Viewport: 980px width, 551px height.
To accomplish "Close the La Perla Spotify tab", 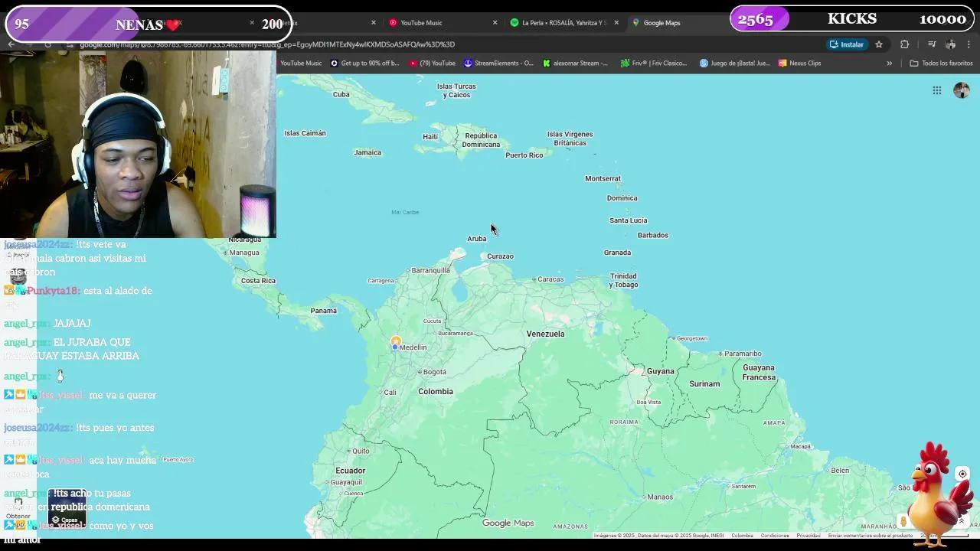I will click(x=616, y=23).
